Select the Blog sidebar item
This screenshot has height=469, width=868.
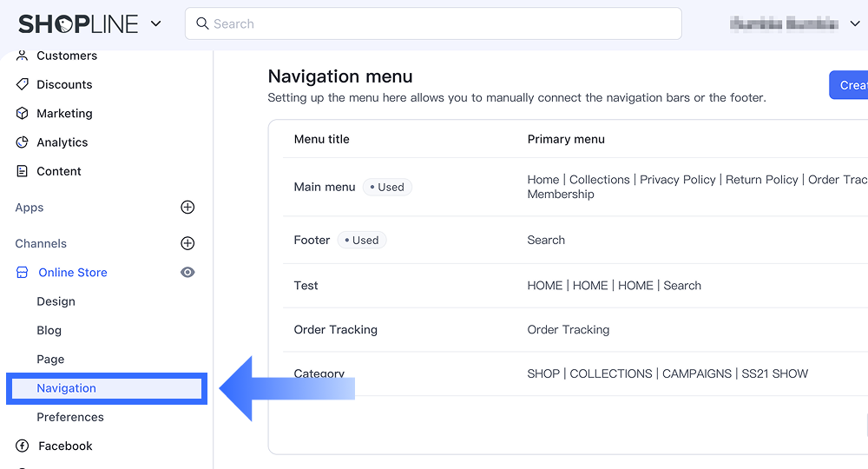click(49, 330)
